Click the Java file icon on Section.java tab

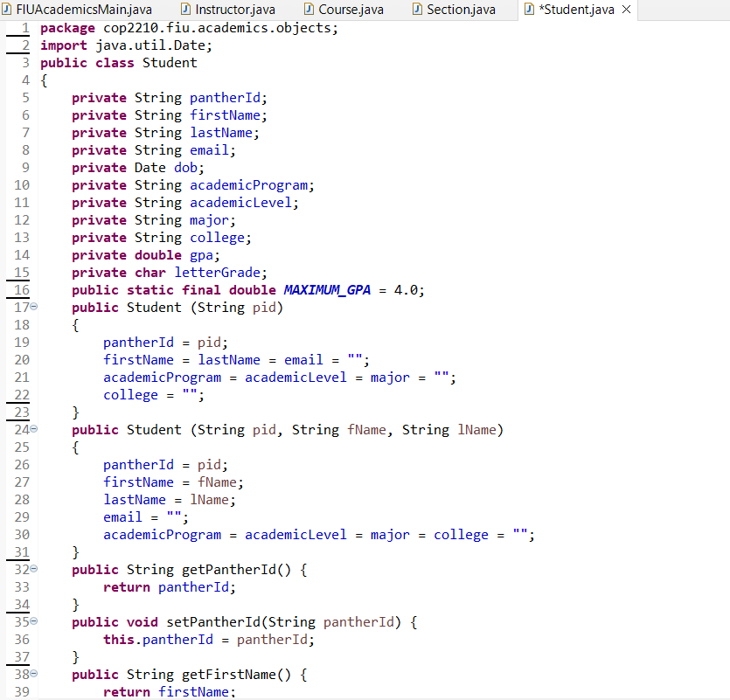pos(417,10)
